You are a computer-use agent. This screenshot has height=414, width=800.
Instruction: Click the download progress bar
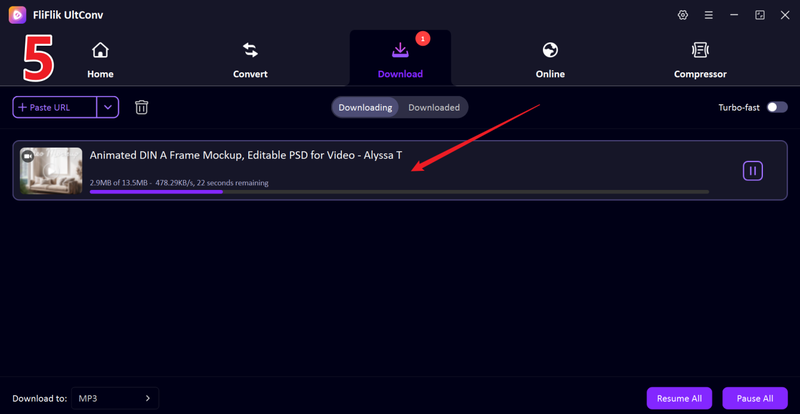pos(399,192)
